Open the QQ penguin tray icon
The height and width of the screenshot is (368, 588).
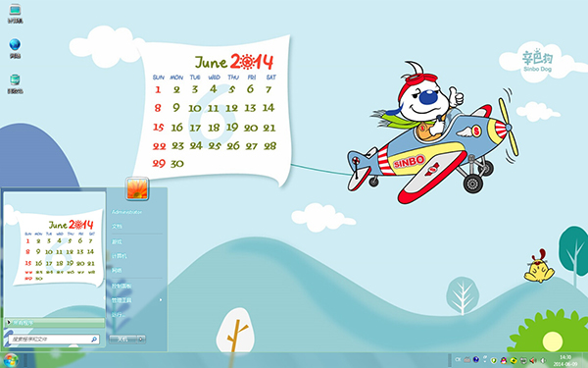(504, 360)
